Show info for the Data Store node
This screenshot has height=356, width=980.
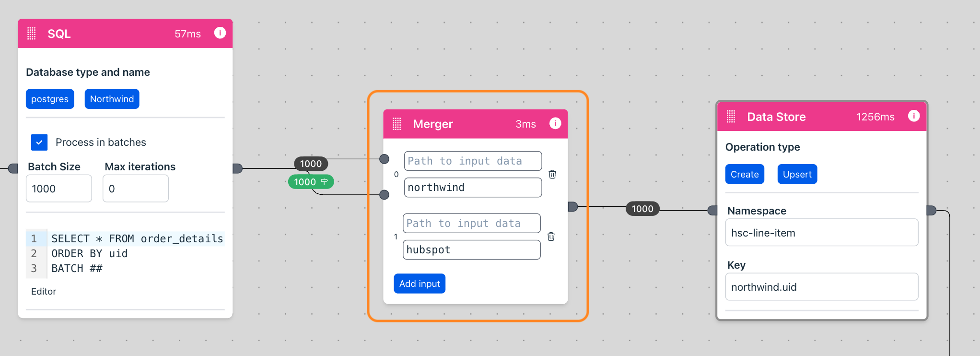tap(913, 116)
